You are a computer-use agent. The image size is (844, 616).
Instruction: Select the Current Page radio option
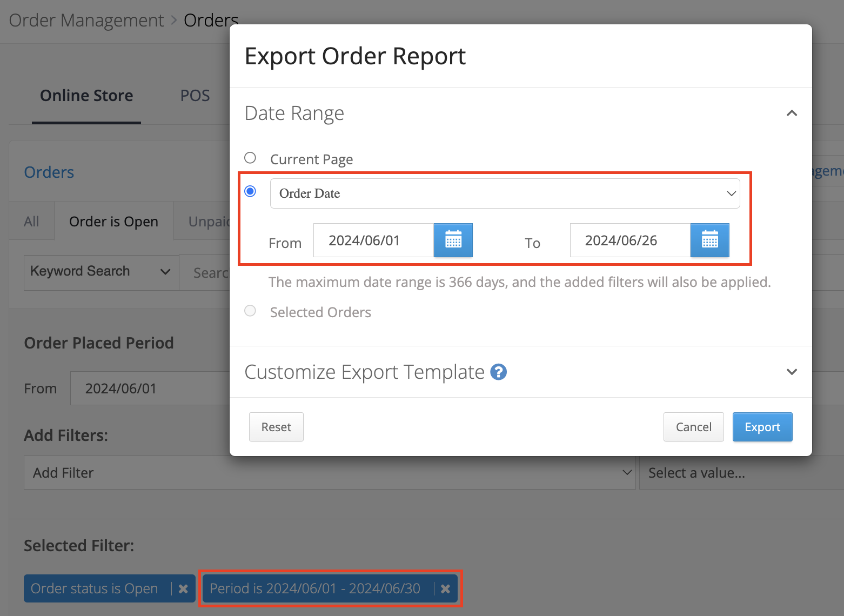coord(250,158)
